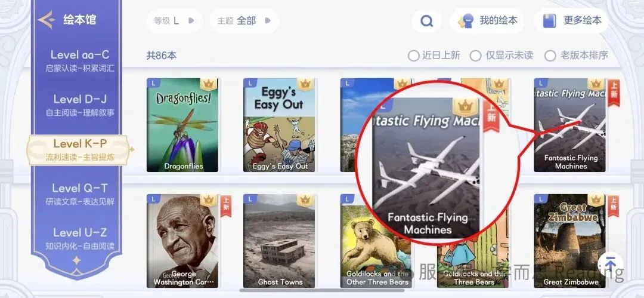Open the Level U-Z tab

pos(80,239)
